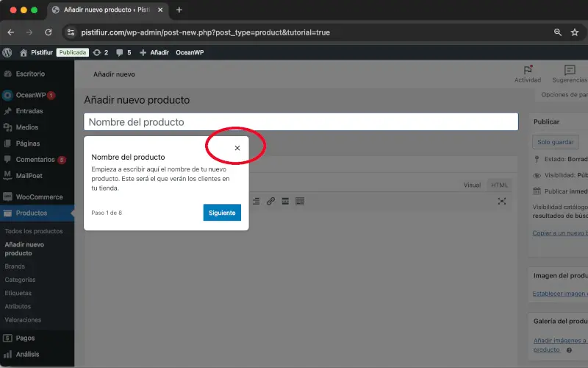The width and height of the screenshot is (588, 368).
Task: Open Etiquetas submenu item
Action: [18, 293]
